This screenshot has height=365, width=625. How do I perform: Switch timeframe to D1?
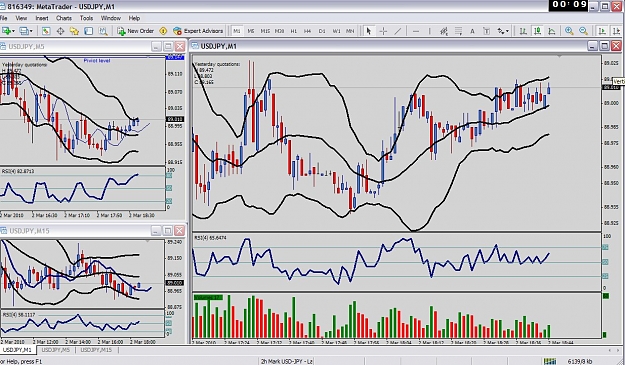pos(322,31)
